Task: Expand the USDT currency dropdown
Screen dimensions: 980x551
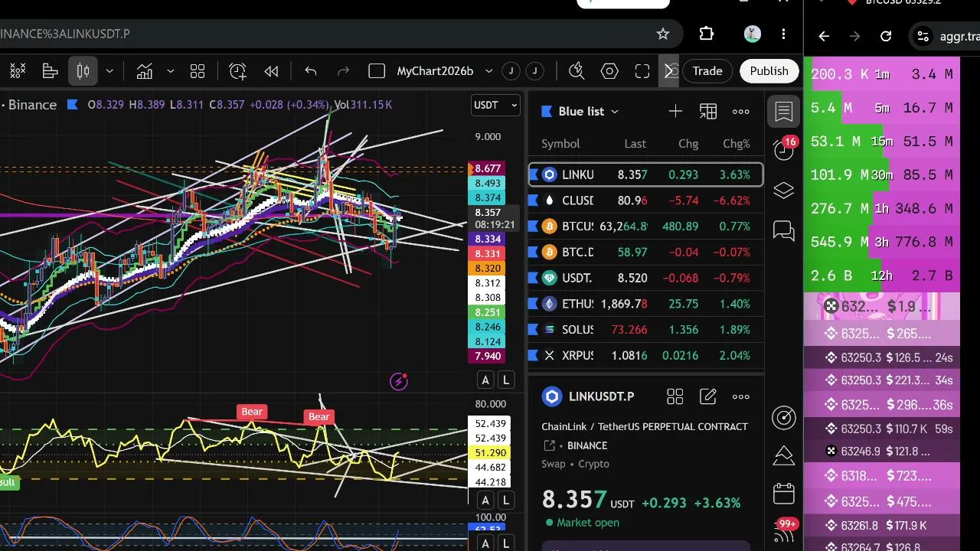Action: click(495, 105)
